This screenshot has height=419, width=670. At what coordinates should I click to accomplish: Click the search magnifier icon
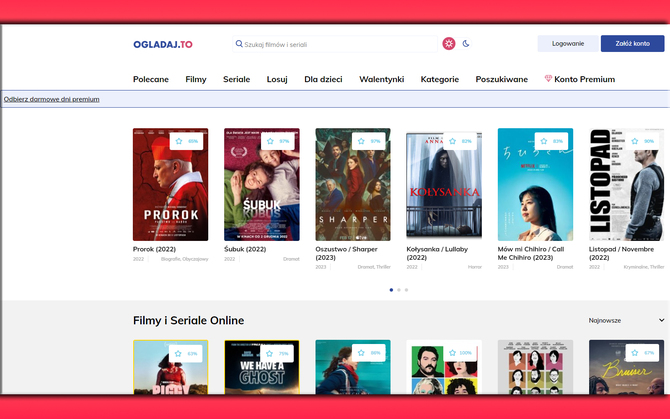[239, 44]
